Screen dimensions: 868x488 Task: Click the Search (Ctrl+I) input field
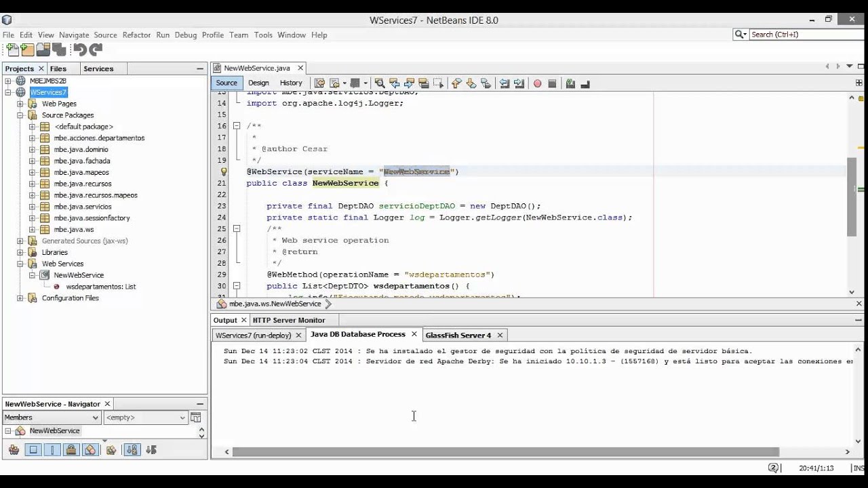(806, 35)
